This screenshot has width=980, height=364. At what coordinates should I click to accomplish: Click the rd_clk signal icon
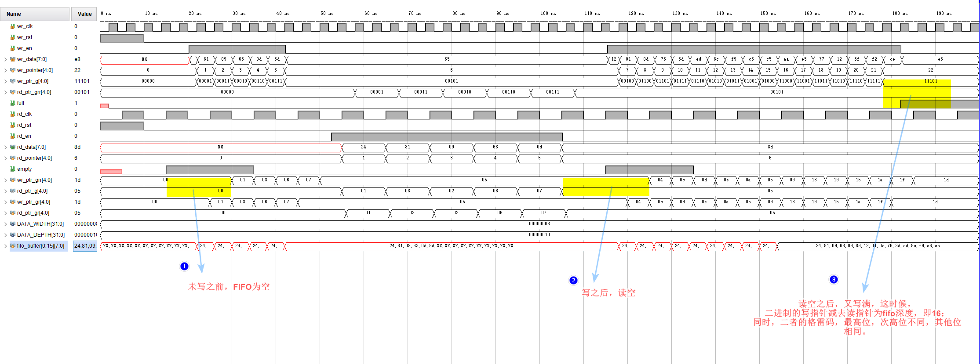pos(13,114)
